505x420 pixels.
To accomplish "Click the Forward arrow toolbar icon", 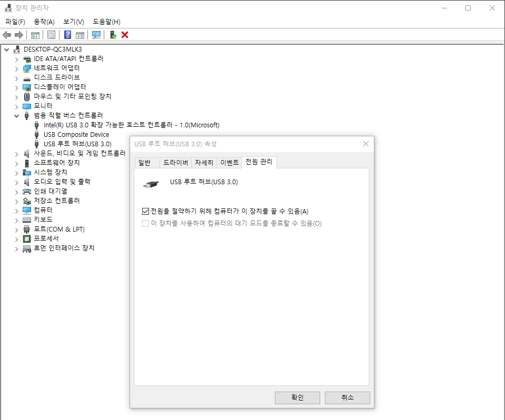I will [x=18, y=35].
